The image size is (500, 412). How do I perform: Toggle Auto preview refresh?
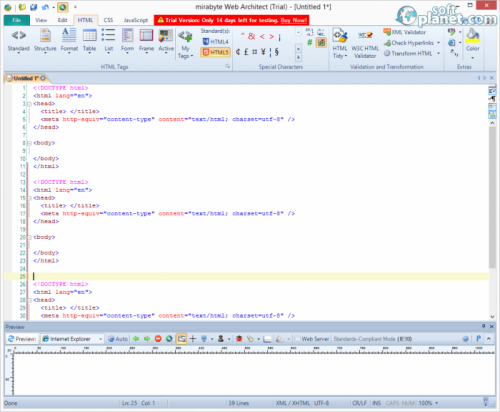[x=118, y=339]
